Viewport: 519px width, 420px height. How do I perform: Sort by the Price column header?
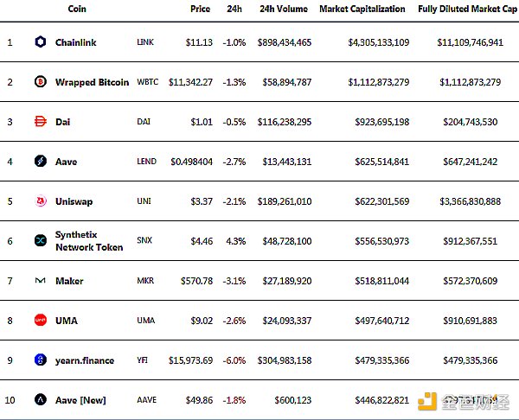coord(201,9)
